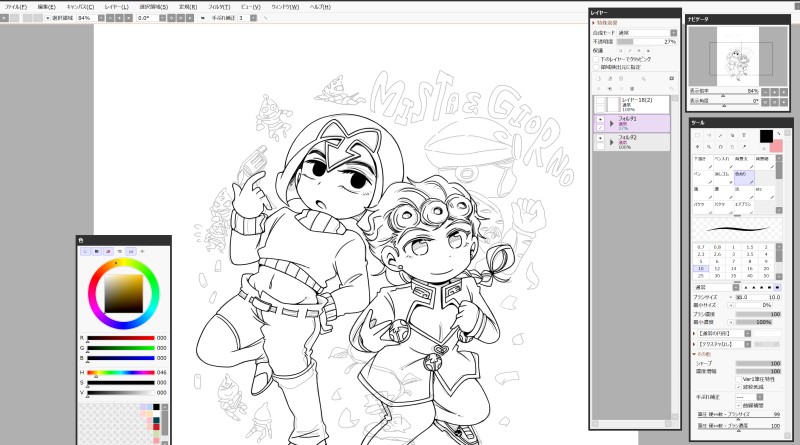Open the フィルタ(T) menu
Viewport: 800px width, 445px height.
pos(219,7)
